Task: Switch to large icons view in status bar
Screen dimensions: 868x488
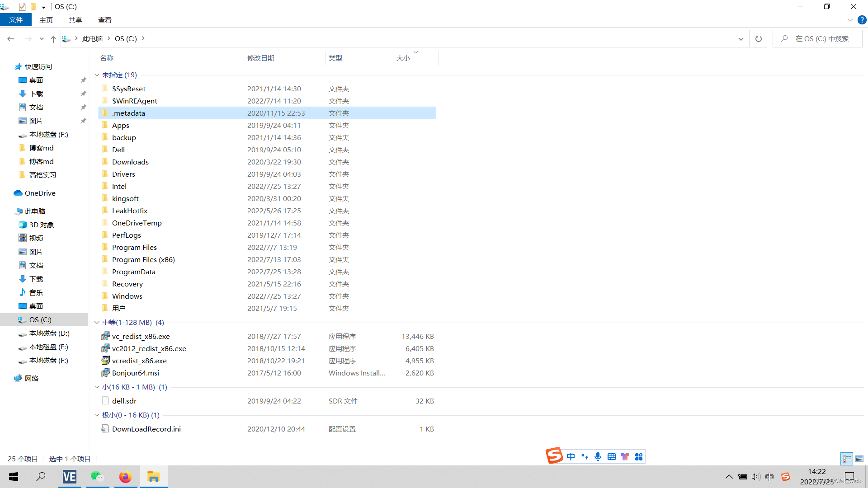Action: (860, 458)
